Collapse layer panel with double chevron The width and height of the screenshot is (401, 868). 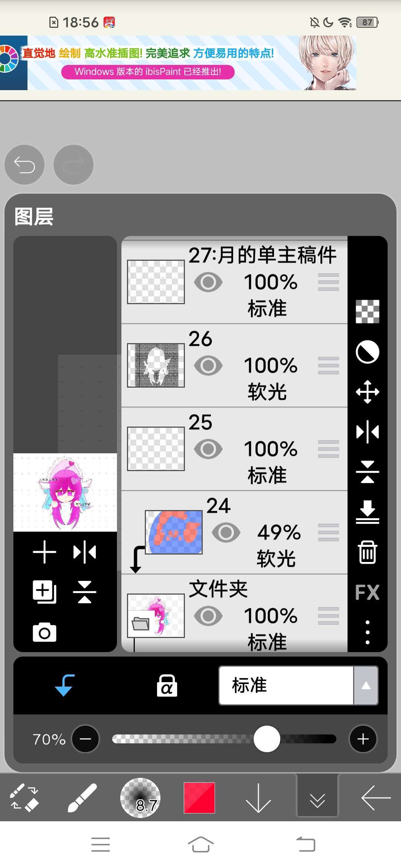tap(317, 798)
